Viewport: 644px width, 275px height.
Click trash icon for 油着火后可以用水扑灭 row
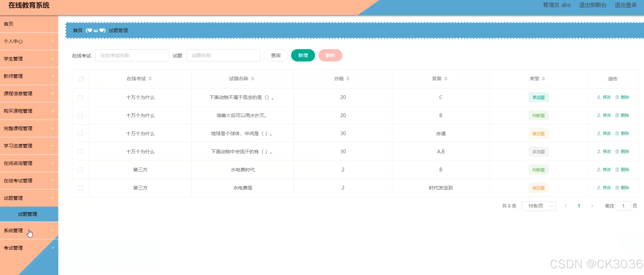pos(617,115)
